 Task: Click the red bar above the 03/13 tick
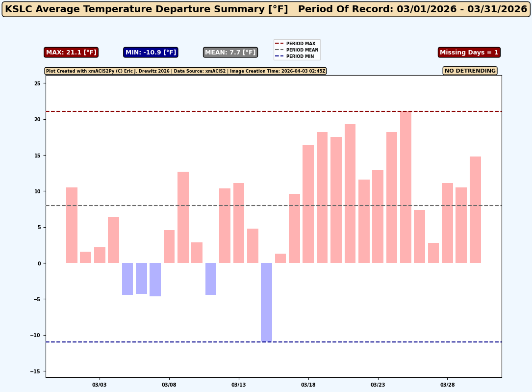click(x=238, y=223)
